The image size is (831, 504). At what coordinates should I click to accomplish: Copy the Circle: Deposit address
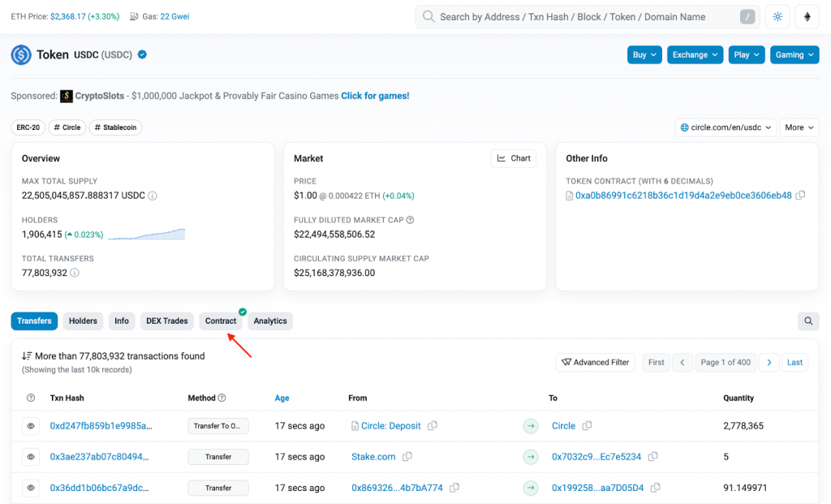[x=433, y=425]
